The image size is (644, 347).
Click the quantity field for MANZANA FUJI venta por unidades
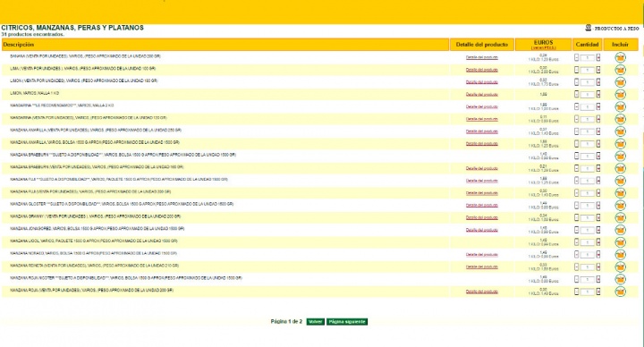588,193
